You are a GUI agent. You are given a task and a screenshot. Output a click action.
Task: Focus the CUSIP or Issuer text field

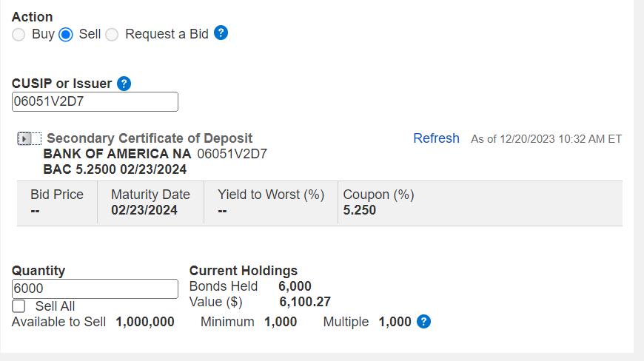click(95, 102)
